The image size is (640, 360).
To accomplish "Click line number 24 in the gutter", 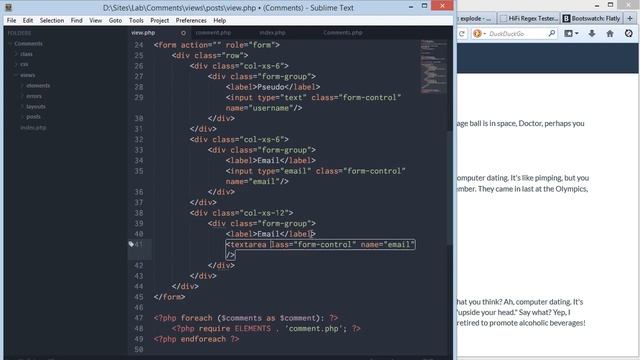I will click(x=139, y=45).
